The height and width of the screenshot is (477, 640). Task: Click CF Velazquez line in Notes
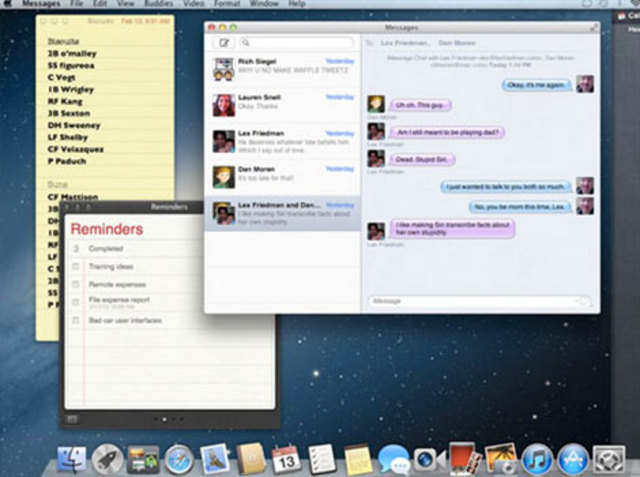[x=76, y=149]
